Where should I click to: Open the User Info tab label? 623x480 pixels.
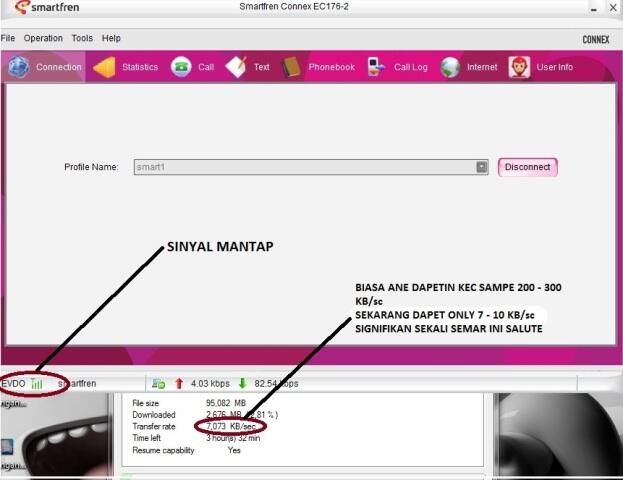(555, 67)
